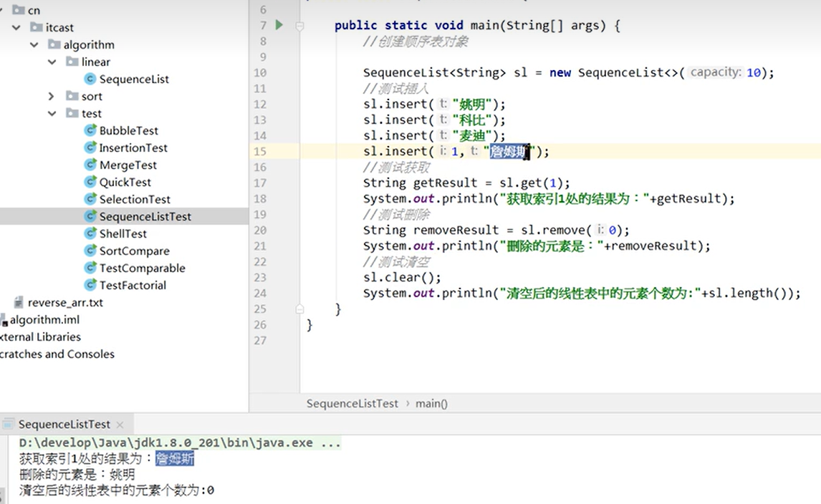
Task: Click the 科比 string on line 13
Action: click(x=472, y=120)
